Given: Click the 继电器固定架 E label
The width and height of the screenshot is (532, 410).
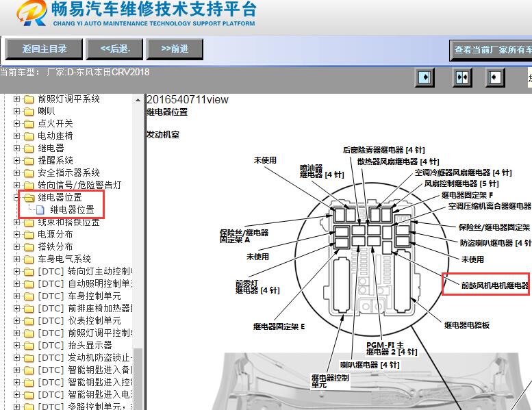Looking at the screenshot, I should coord(279,326).
